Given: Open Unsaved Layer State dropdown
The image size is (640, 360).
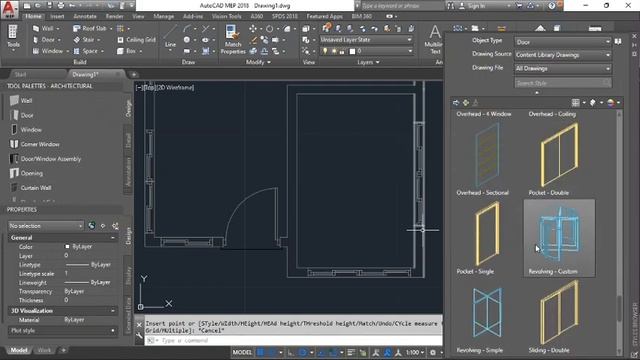Looking at the screenshot, I should pyautogui.click(x=366, y=40).
